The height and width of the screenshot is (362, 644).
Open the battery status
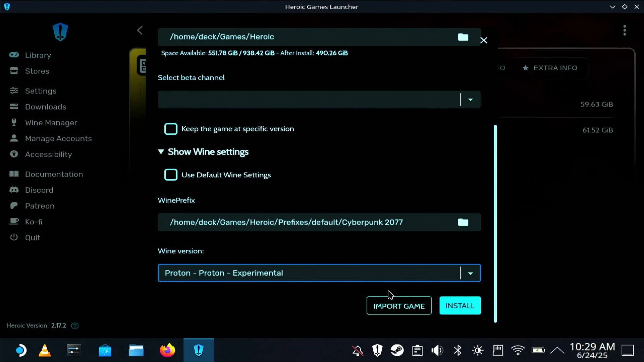point(538,351)
